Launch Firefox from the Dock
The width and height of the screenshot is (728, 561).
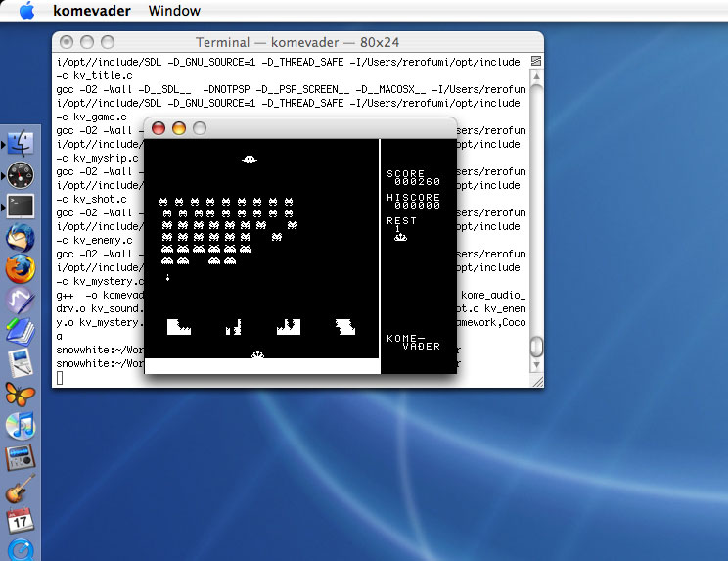tap(21, 269)
